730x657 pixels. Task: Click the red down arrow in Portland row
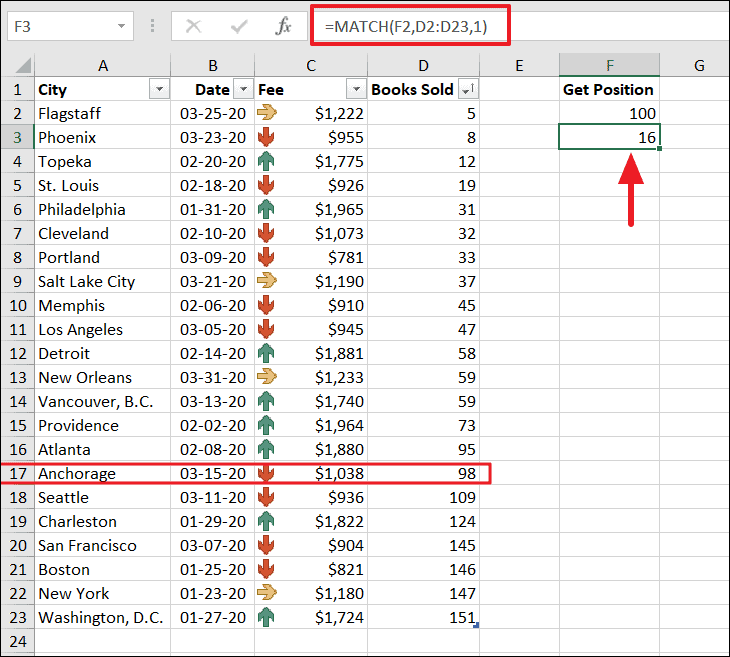click(x=266, y=257)
